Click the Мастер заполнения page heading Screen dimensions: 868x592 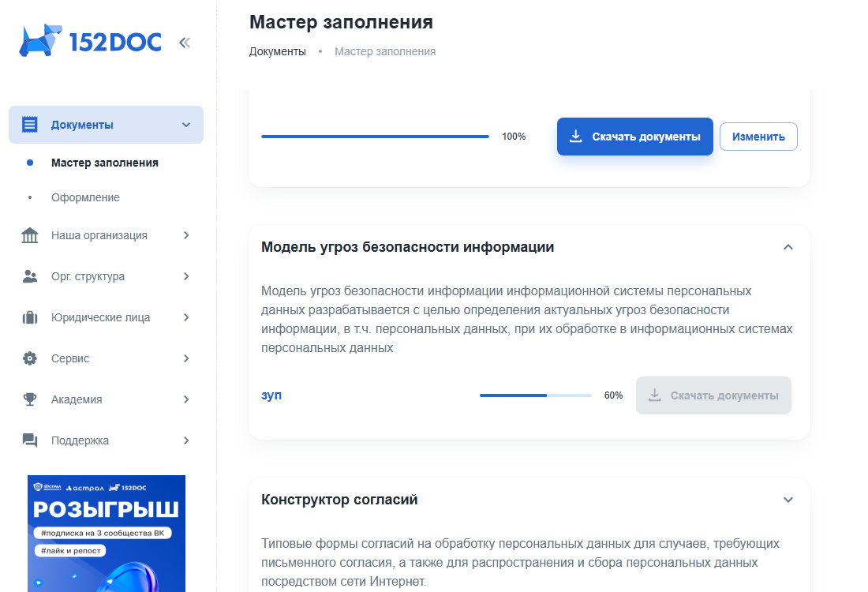[x=341, y=22]
